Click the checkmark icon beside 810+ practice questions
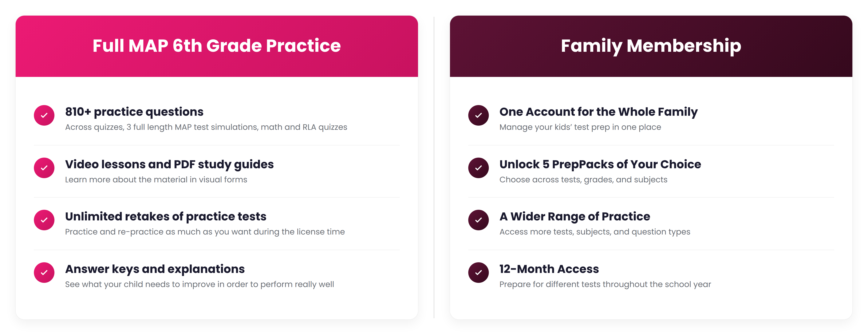Viewport: 868px width, 335px height. coord(44,115)
